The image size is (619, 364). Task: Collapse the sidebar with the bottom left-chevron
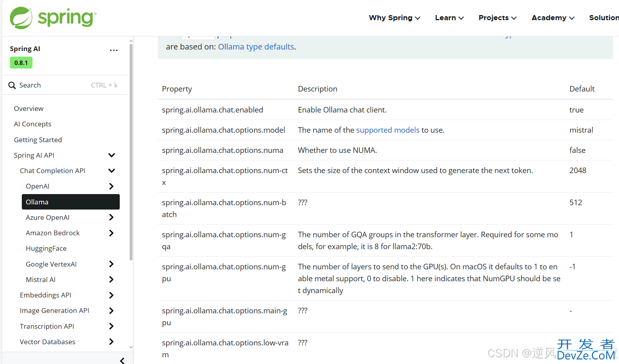122,360
